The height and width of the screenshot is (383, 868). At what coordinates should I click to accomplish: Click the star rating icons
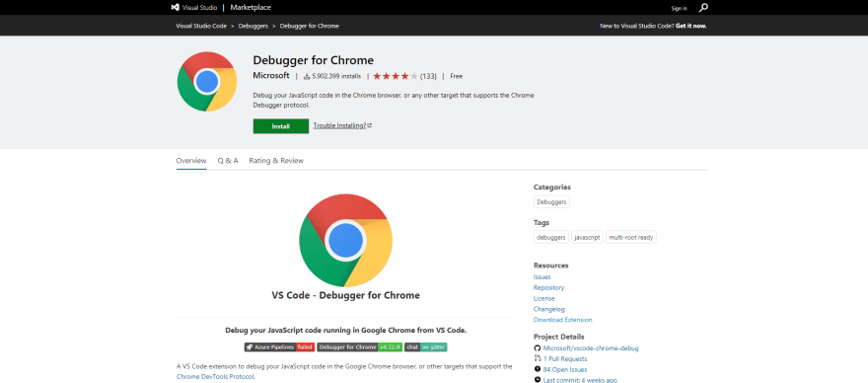(x=396, y=76)
